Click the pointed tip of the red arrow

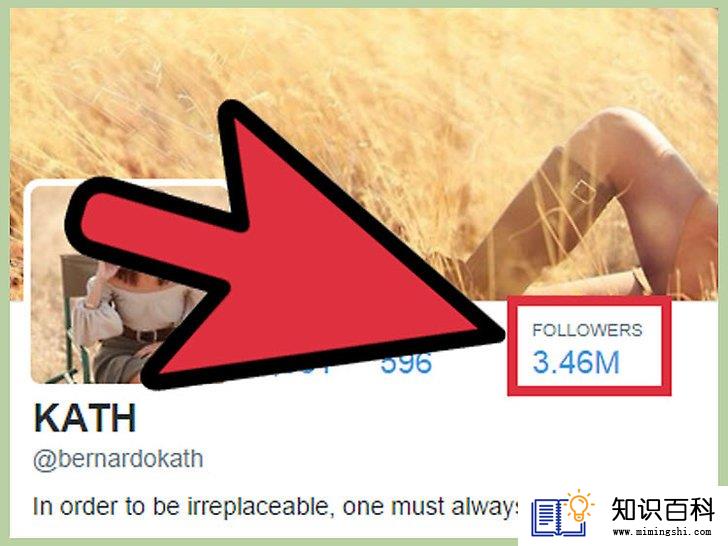click(x=499, y=334)
